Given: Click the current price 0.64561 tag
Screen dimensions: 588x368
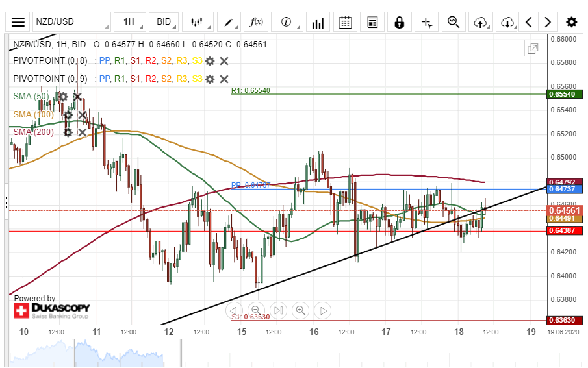Looking at the screenshot, I should point(565,210).
